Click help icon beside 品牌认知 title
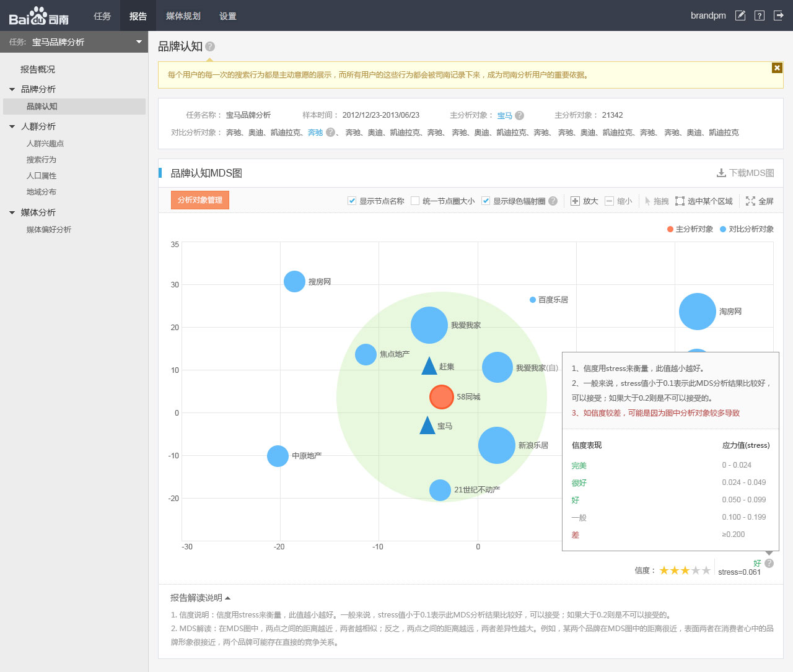 pos(210,46)
